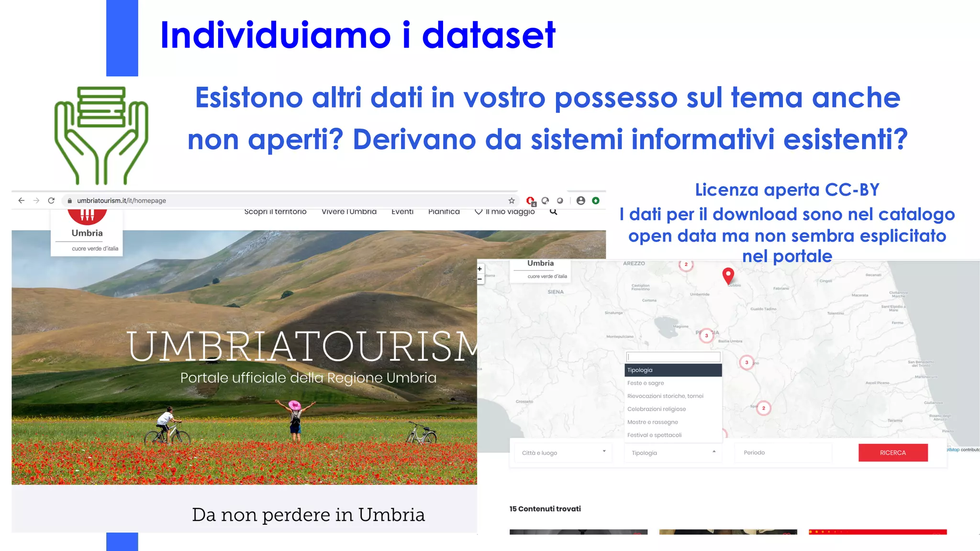Screen dimensions: 980x551
Task: Click the Periodo field
Action: (783, 452)
